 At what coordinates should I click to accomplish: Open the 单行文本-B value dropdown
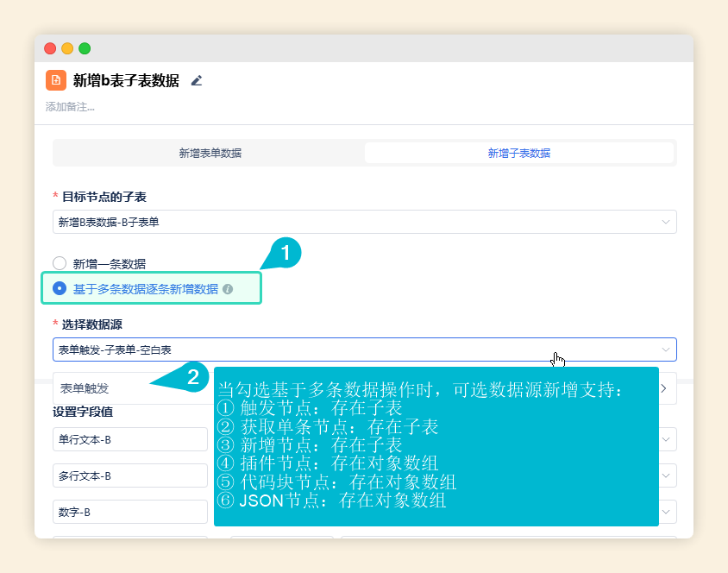click(665, 439)
